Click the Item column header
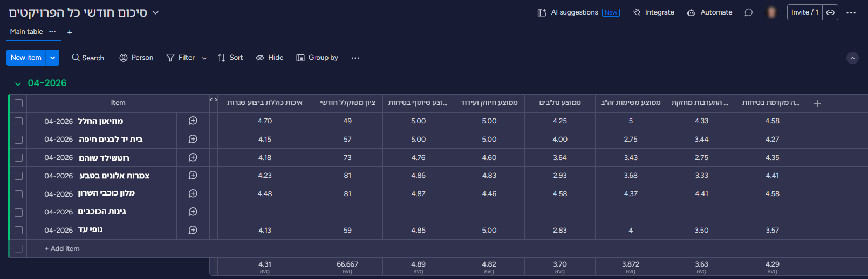This screenshot has width=868, height=279. pos(118,103)
